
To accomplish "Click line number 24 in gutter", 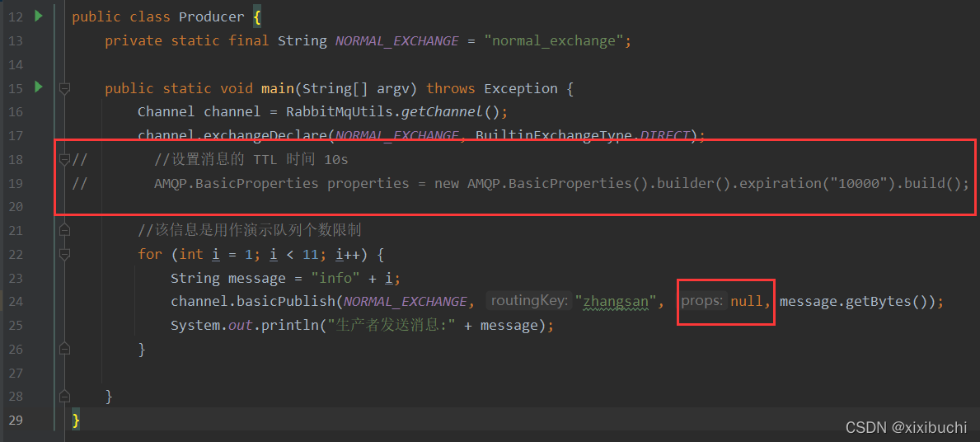I will [16, 302].
